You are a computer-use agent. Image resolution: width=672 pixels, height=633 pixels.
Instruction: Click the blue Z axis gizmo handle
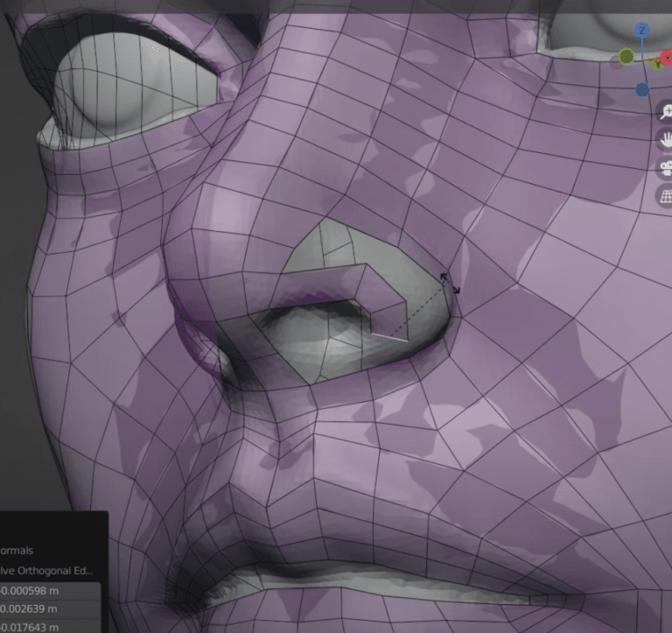[641, 31]
